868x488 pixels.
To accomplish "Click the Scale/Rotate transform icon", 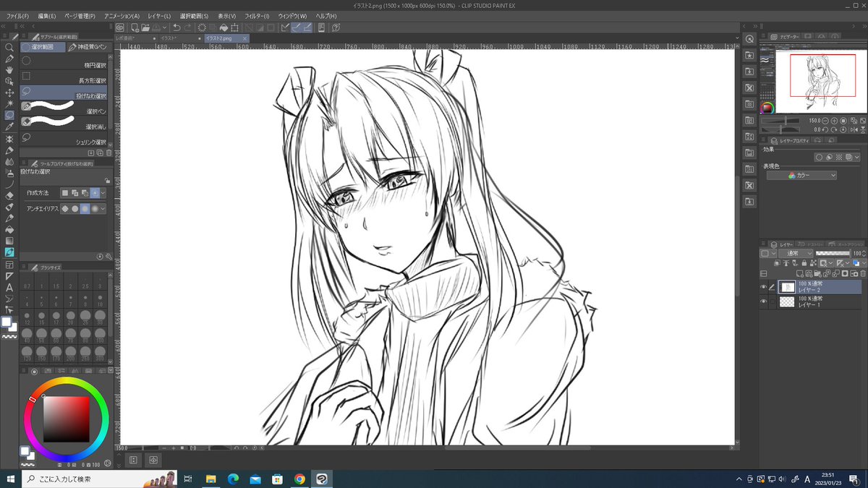I will pos(234,27).
